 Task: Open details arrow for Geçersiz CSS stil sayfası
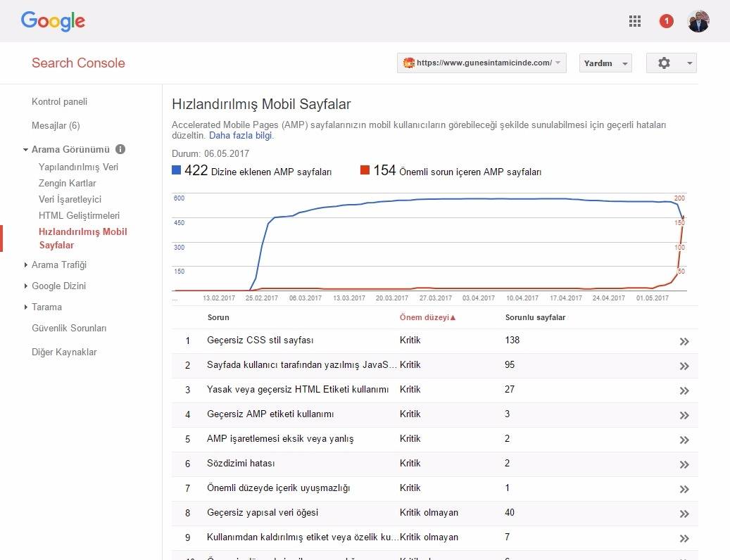684,341
